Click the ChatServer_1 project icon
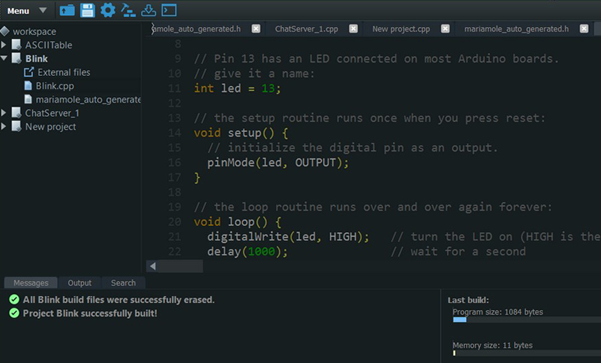 (x=16, y=113)
